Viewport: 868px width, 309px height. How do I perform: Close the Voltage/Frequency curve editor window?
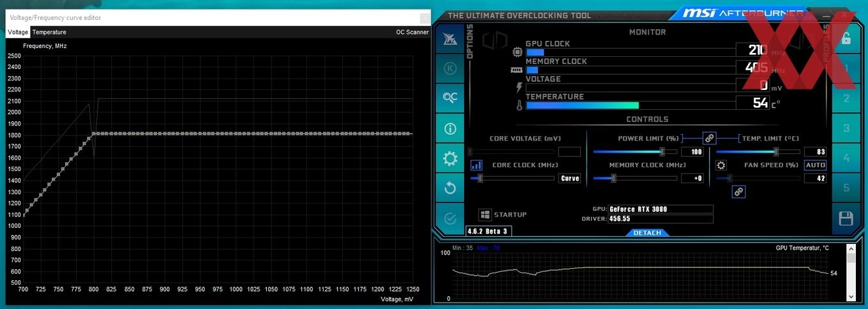[424, 18]
